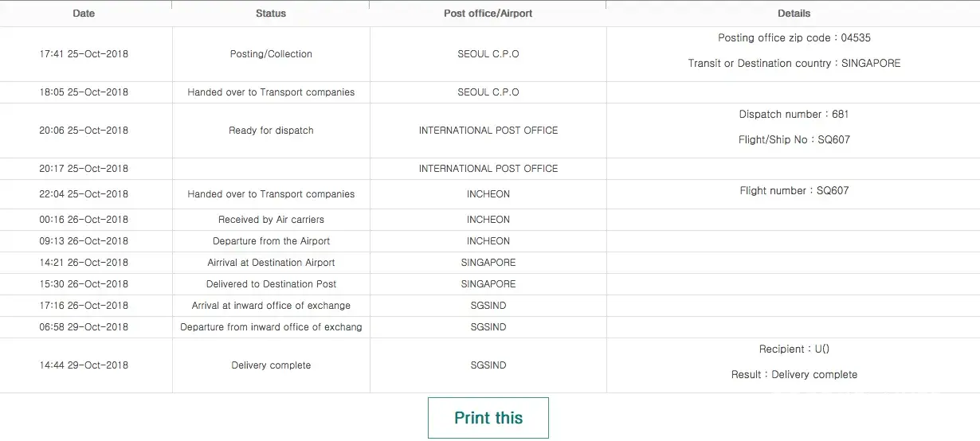Click the Delivery complete status cell

point(271,365)
